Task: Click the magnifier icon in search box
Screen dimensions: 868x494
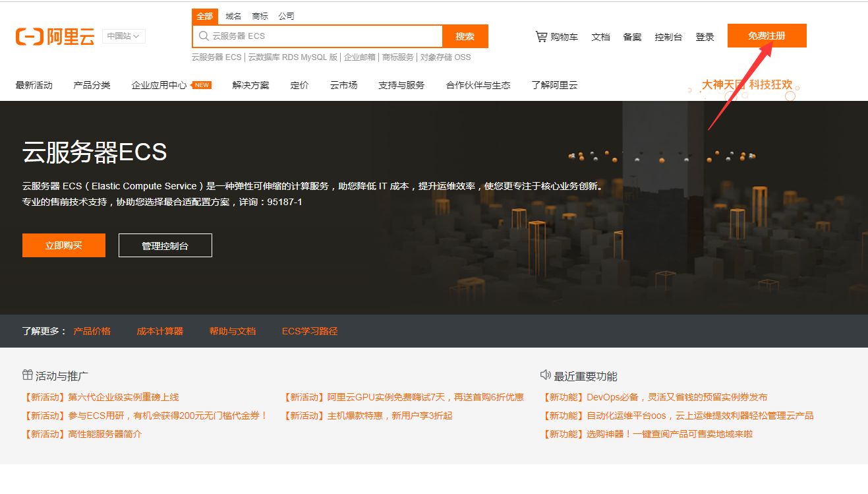Action: [204, 36]
